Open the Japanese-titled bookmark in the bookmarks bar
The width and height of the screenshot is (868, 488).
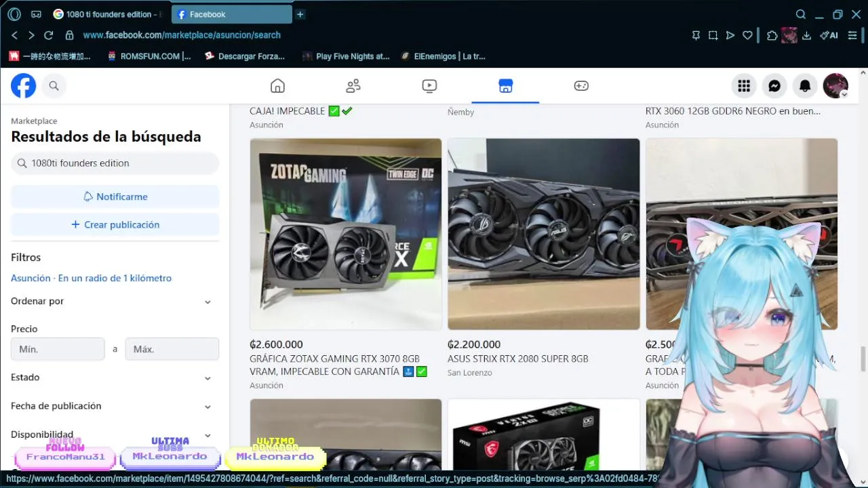pyautogui.click(x=50, y=56)
